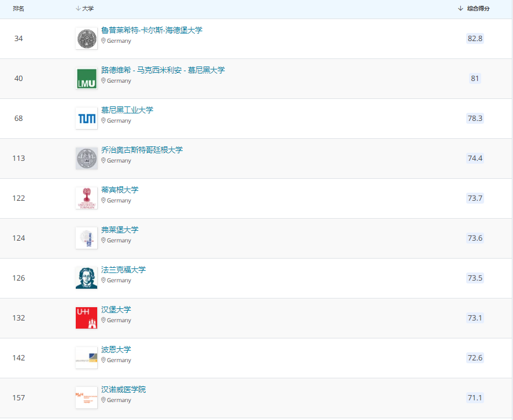Click the Frankfurt University Goethe portrait logo
The width and height of the screenshot is (513, 420).
[86, 278]
